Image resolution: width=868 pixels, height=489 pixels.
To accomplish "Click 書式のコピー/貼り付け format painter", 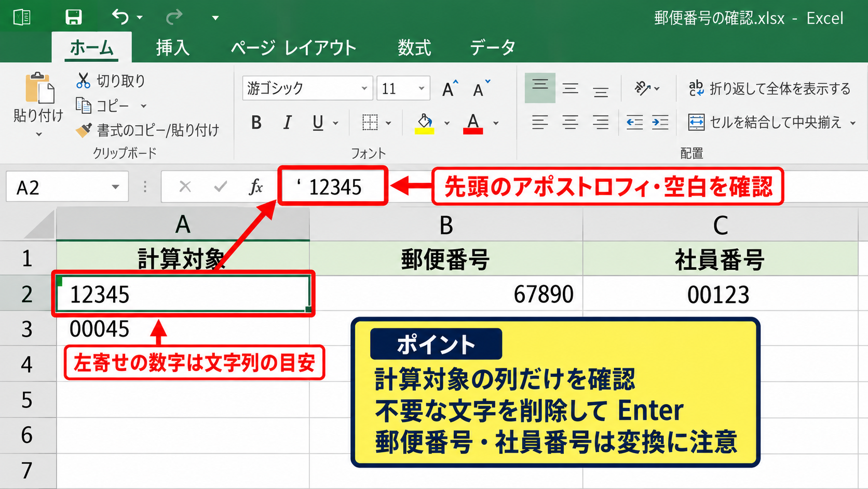I will click(x=148, y=130).
